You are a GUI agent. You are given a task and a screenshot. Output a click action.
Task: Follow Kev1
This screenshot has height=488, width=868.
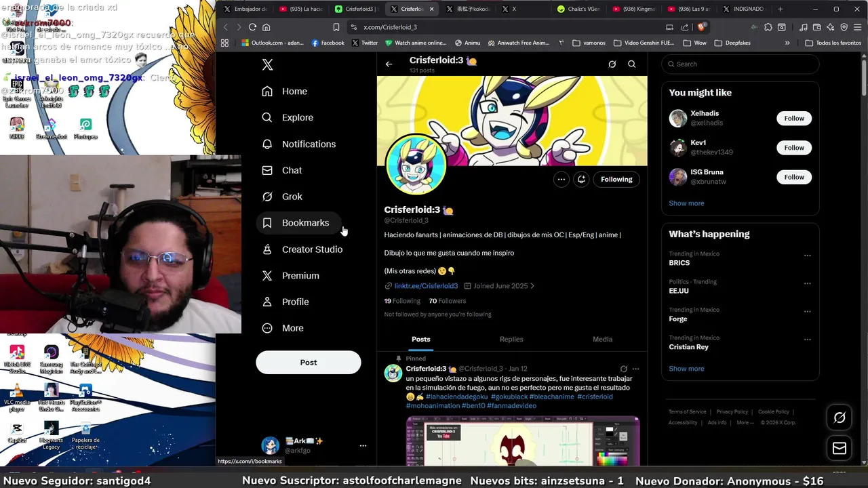794,148
